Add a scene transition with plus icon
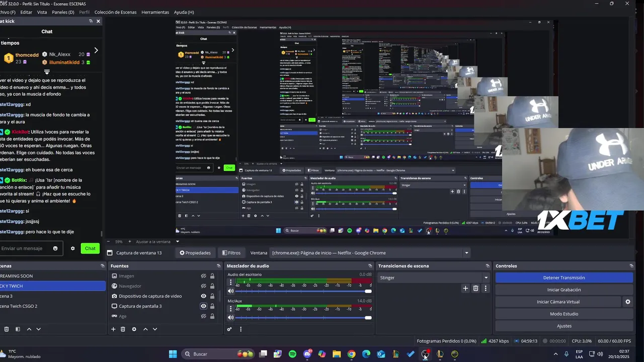Viewport: 644px width, 362px height. [465, 288]
